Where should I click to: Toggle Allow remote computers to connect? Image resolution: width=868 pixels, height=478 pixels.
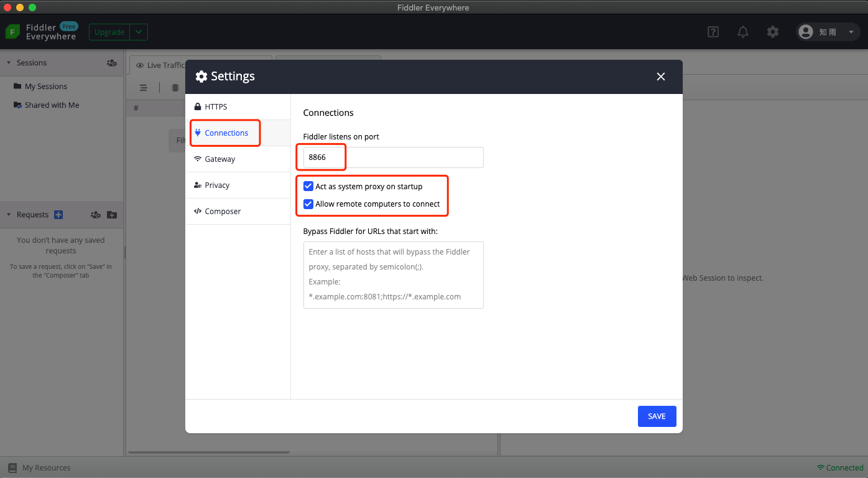coord(308,204)
